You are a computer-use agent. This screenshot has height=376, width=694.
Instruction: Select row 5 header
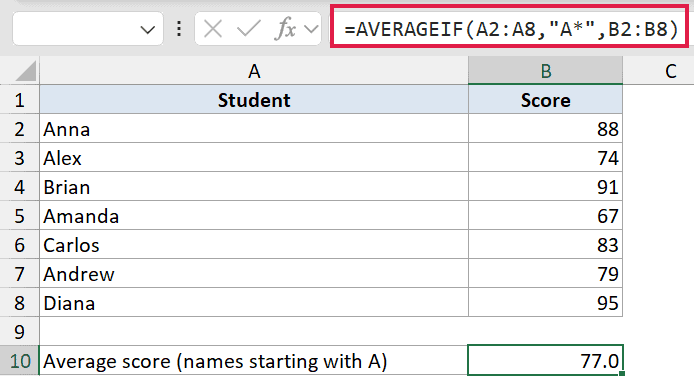coord(19,216)
